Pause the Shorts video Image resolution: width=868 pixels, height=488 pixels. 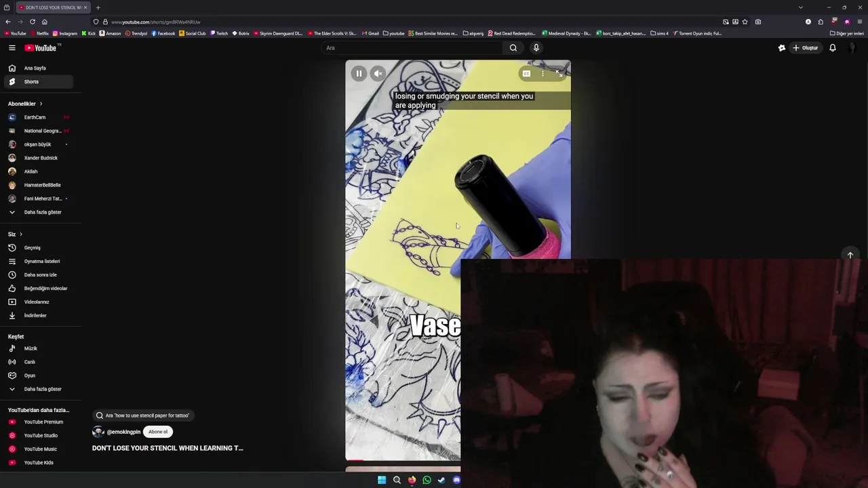359,73
